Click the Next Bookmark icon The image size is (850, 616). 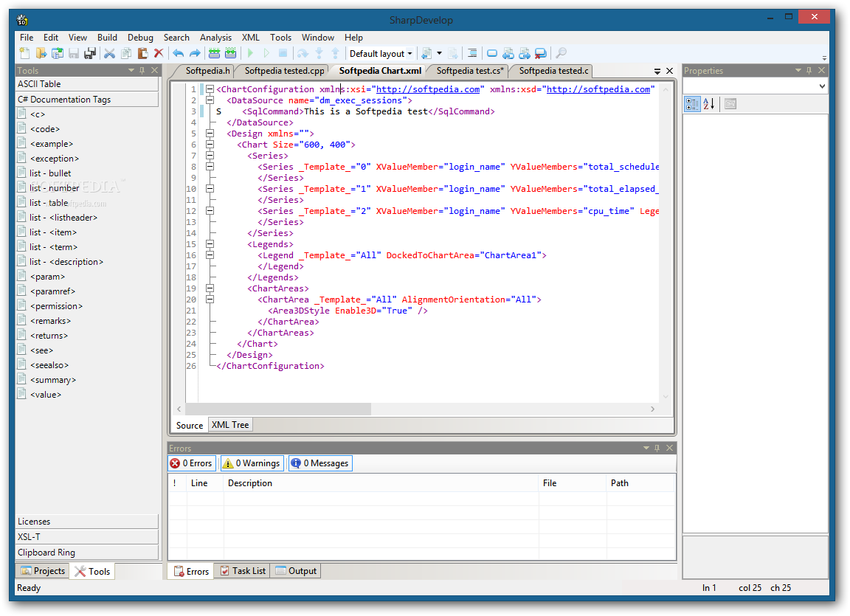[525, 53]
